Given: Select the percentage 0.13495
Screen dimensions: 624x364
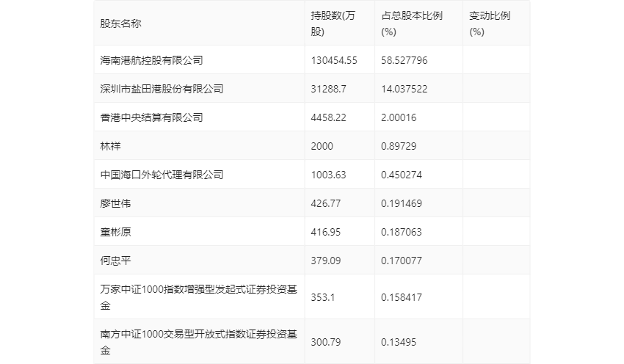Looking at the screenshot, I should pyautogui.click(x=399, y=342).
